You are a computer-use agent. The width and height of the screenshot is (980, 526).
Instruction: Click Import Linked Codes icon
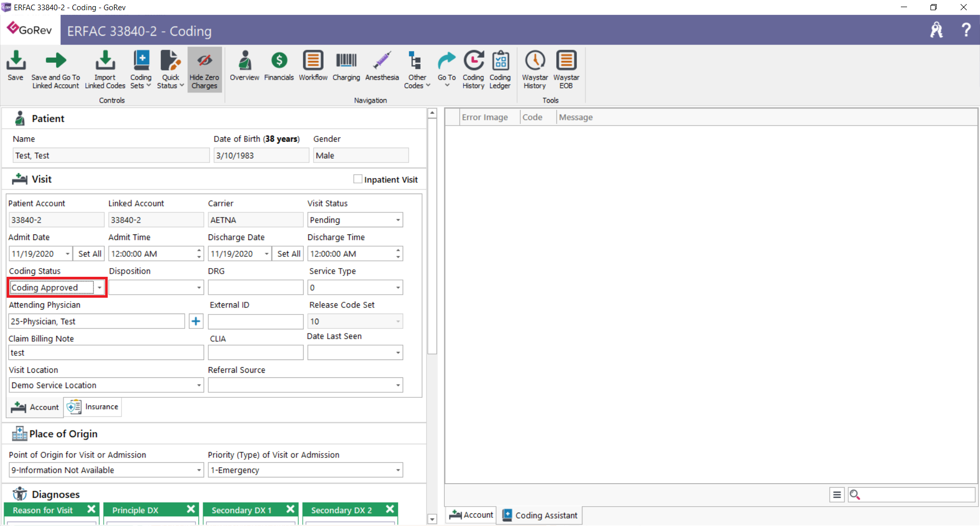point(105,69)
